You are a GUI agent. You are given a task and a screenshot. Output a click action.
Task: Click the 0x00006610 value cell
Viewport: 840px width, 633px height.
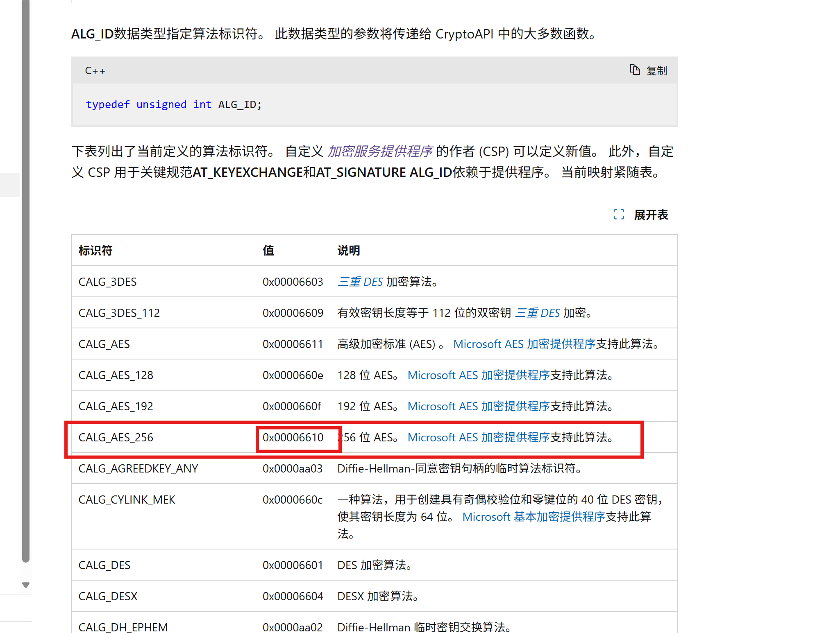pos(293,437)
